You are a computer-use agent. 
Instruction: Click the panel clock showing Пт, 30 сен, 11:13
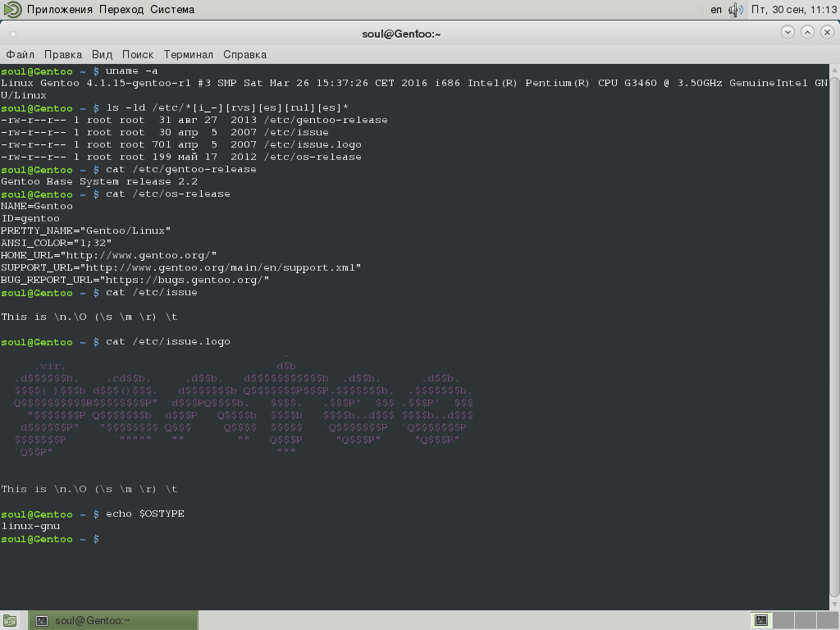point(794,10)
